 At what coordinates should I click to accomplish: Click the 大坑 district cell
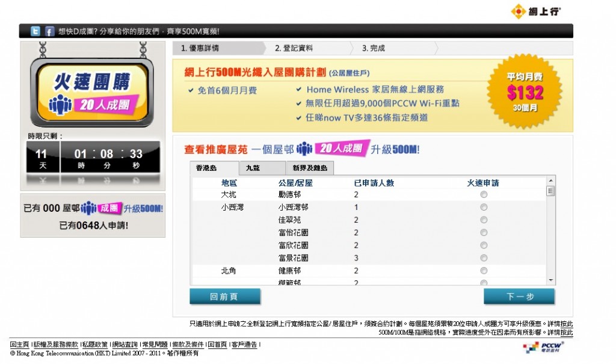(x=229, y=194)
